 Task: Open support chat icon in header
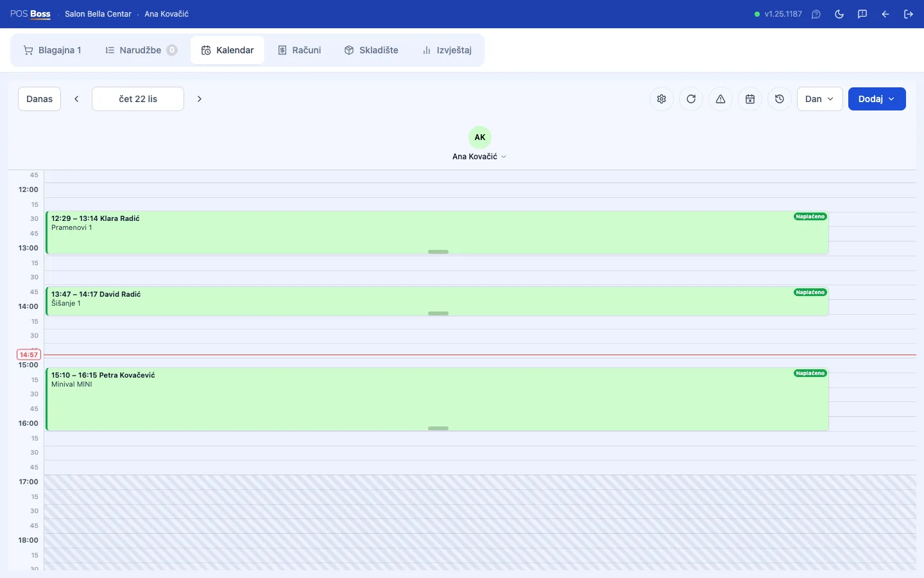pyautogui.click(x=816, y=14)
